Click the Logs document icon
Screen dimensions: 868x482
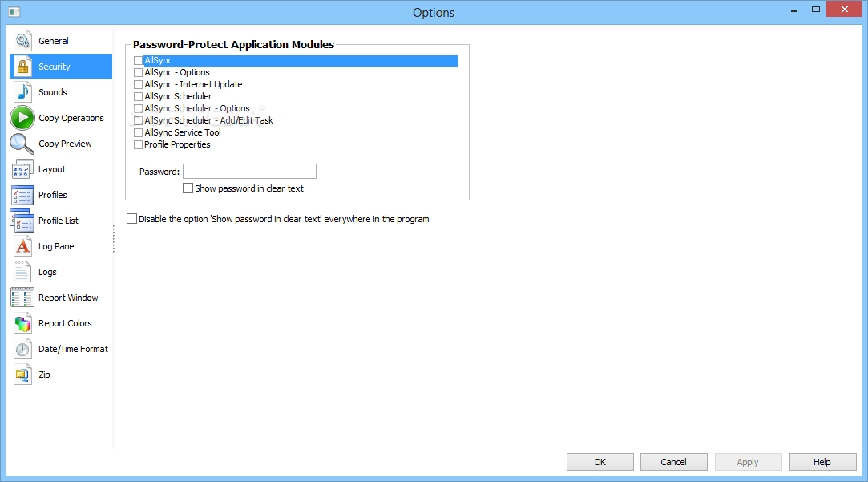[22, 272]
